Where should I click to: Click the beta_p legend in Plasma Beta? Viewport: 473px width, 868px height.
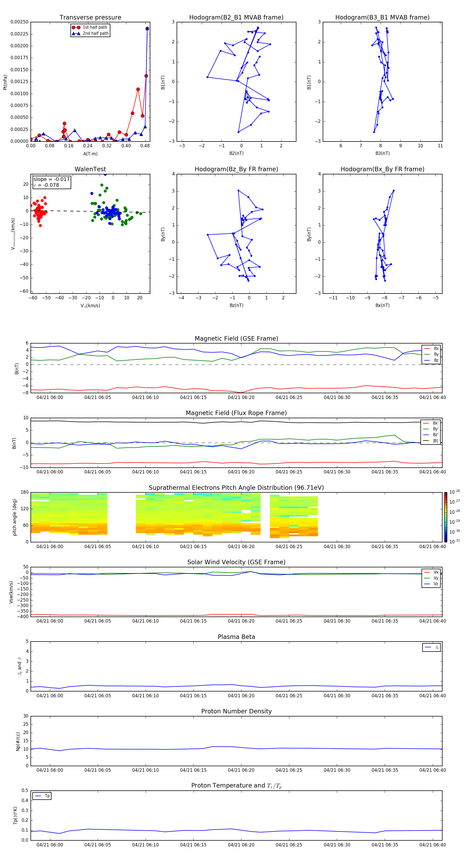431,647
